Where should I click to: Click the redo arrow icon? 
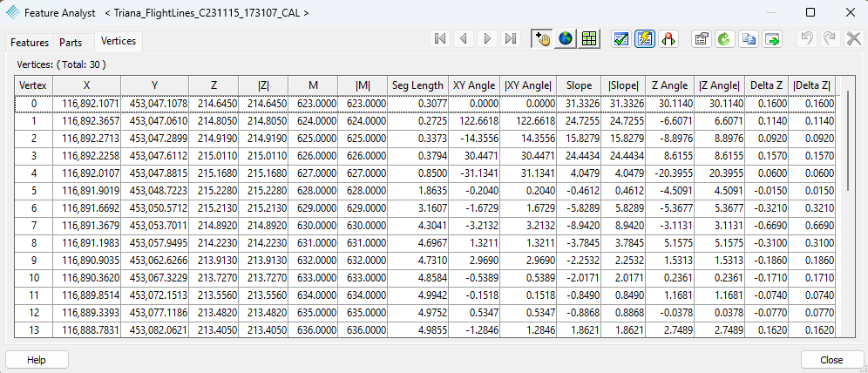click(830, 38)
